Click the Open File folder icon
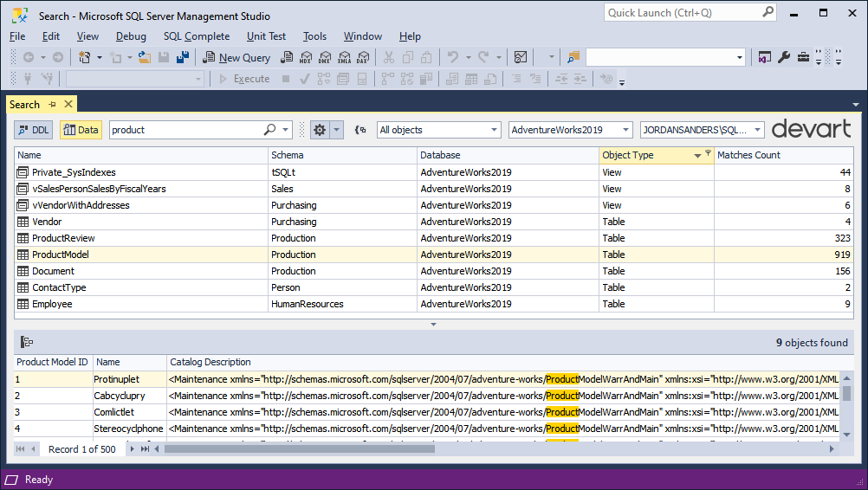Screen dimensions: 868x490 tap(145, 57)
